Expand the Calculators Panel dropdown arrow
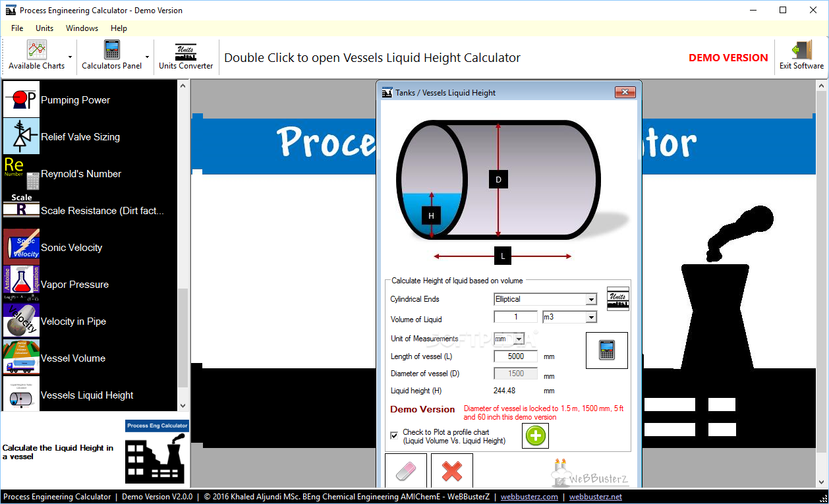829x504 pixels. (148, 57)
